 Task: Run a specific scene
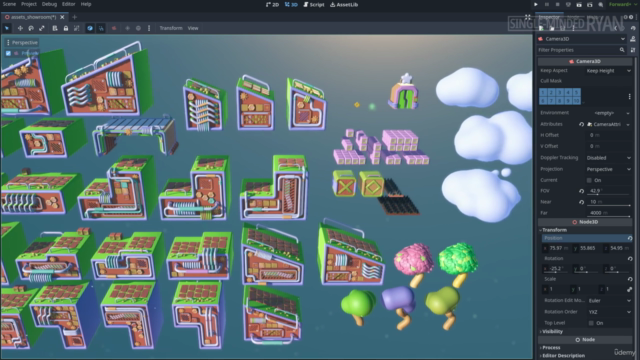590,4
